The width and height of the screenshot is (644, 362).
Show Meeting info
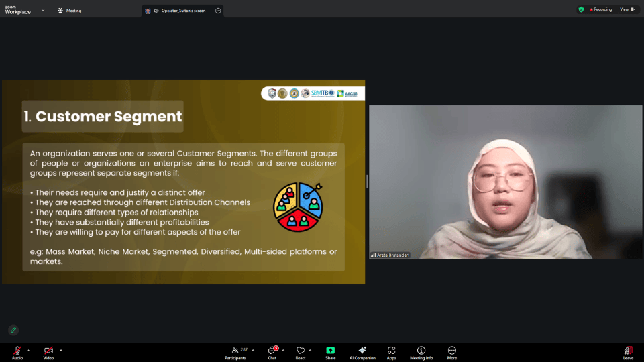click(421, 351)
